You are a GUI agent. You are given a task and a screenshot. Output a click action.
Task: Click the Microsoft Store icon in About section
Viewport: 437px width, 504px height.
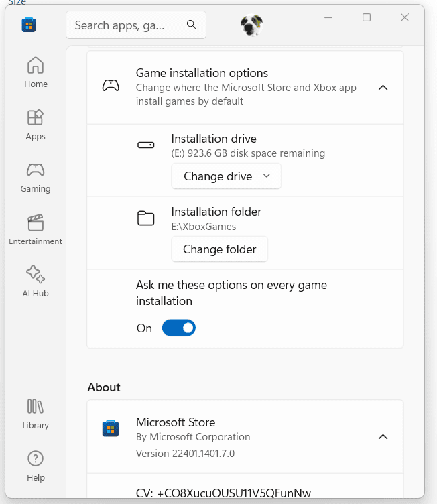[111, 428]
